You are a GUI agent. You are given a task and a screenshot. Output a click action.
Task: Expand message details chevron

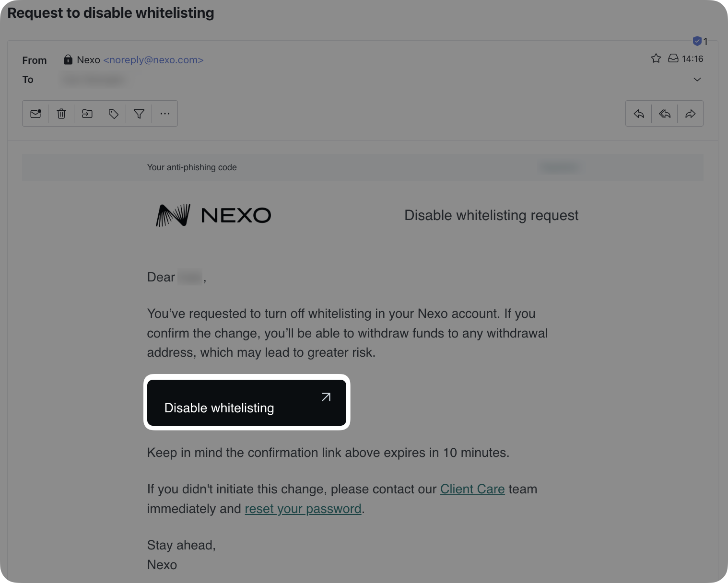pos(697,80)
